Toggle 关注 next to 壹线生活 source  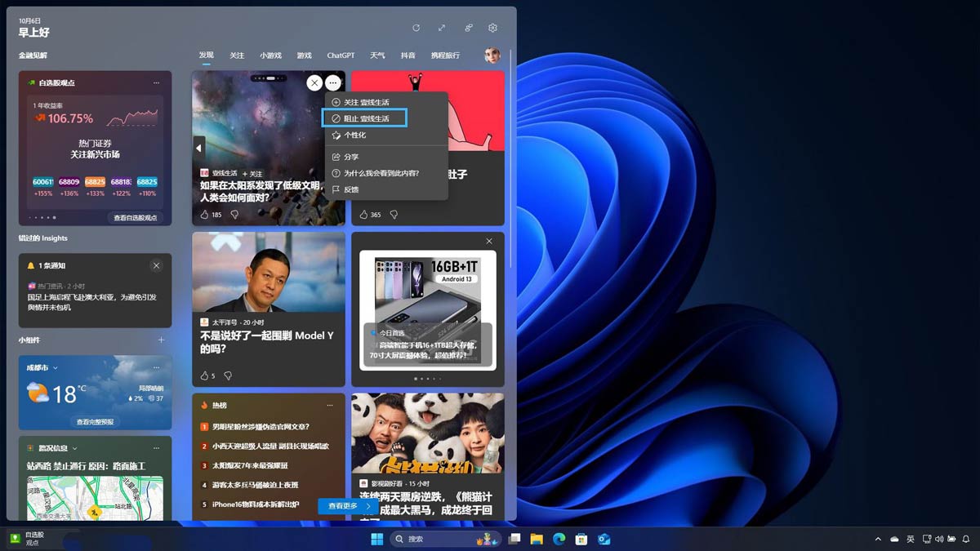tap(252, 174)
